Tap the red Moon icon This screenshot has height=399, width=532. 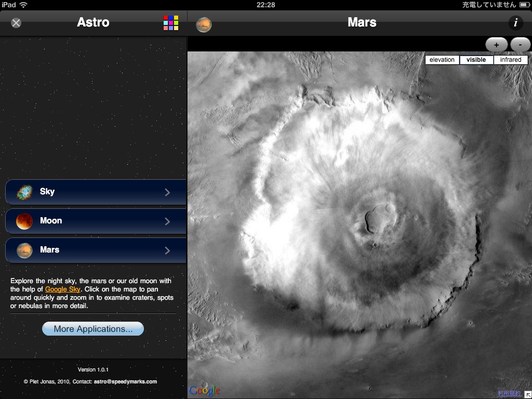point(24,221)
